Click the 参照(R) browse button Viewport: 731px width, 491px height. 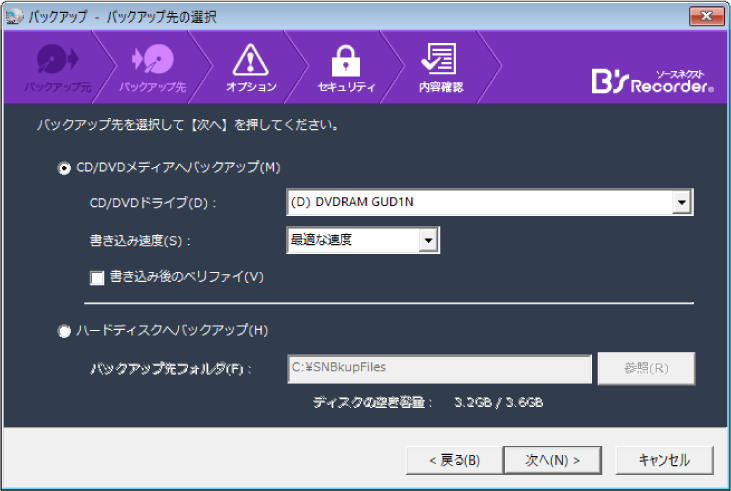tap(646, 368)
